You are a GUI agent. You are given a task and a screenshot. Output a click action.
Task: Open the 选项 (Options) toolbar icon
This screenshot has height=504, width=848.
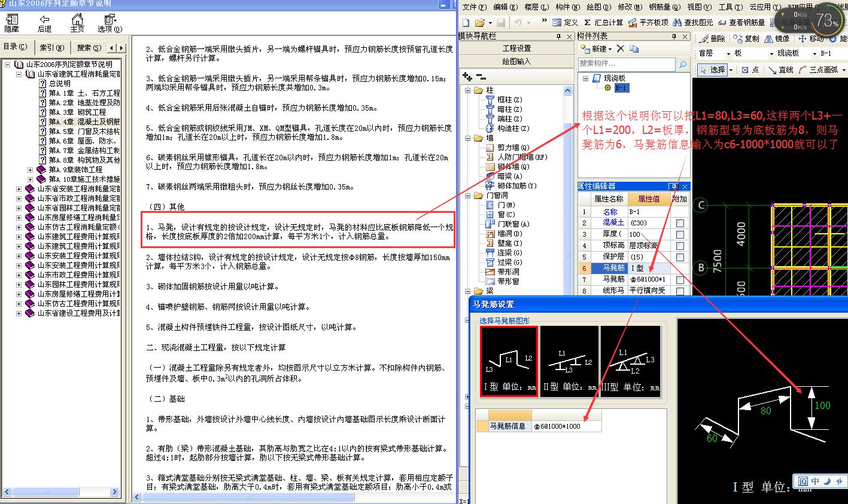(x=110, y=23)
